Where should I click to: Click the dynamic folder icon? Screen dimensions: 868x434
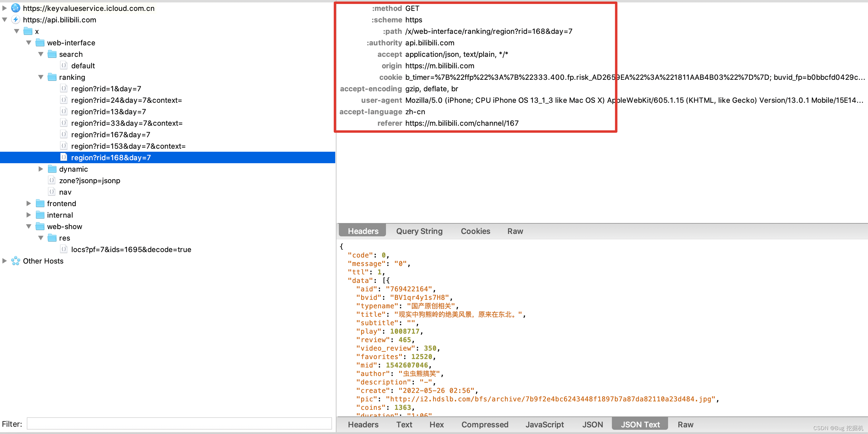click(52, 169)
